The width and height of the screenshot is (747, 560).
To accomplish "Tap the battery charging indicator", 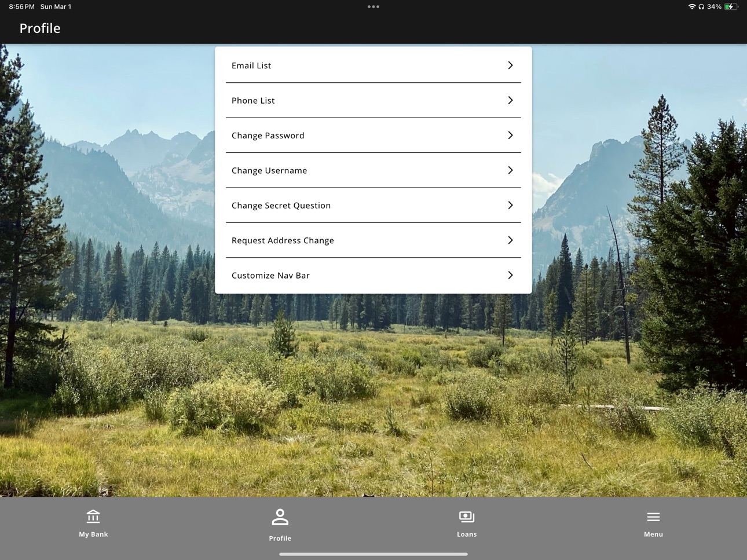I will pyautogui.click(x=731, y=7).
